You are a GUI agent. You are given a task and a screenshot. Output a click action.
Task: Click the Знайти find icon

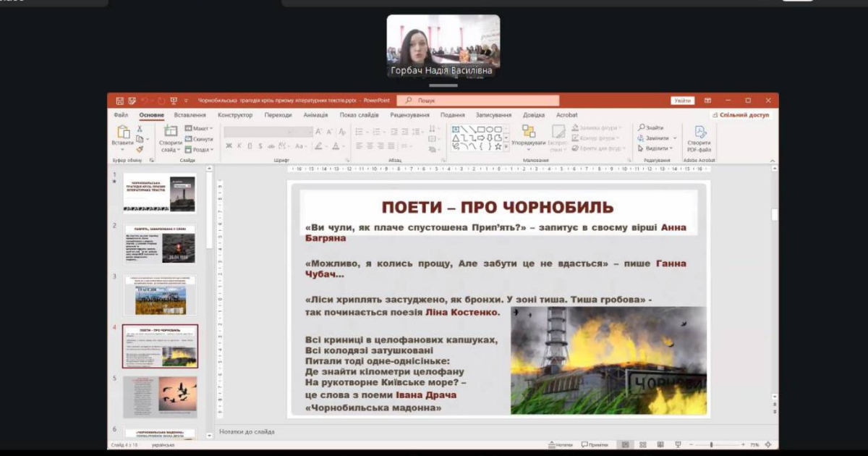pyautogui.click(x=650, y=127)
